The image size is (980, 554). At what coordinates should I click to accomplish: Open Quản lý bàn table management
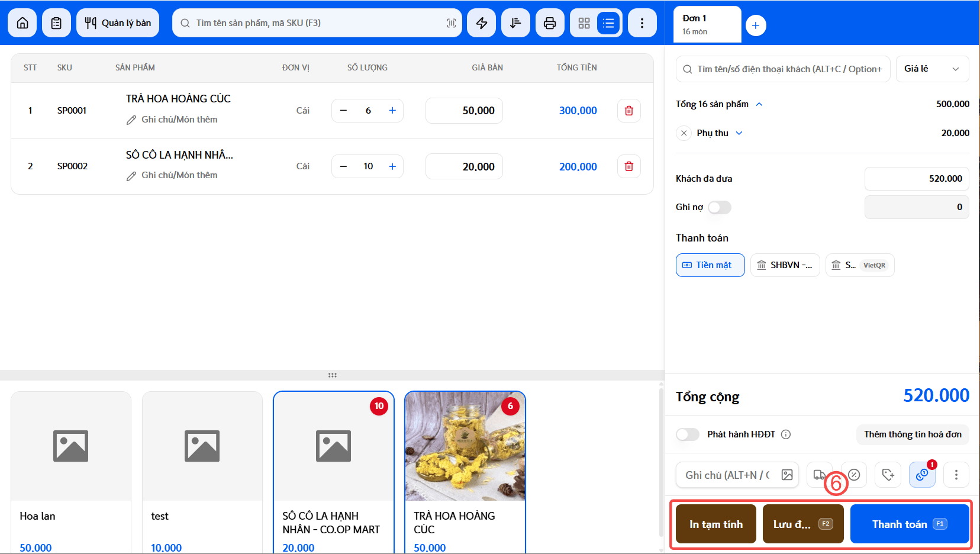118,23
